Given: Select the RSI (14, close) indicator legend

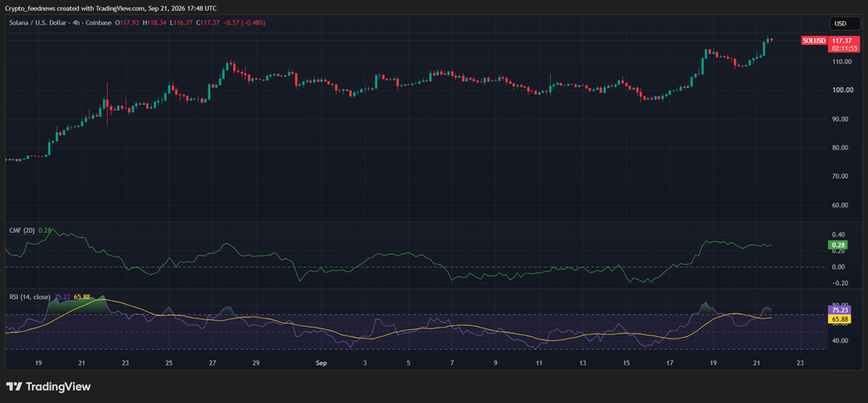Looking at the screenshot, I should tap(30, 297).
